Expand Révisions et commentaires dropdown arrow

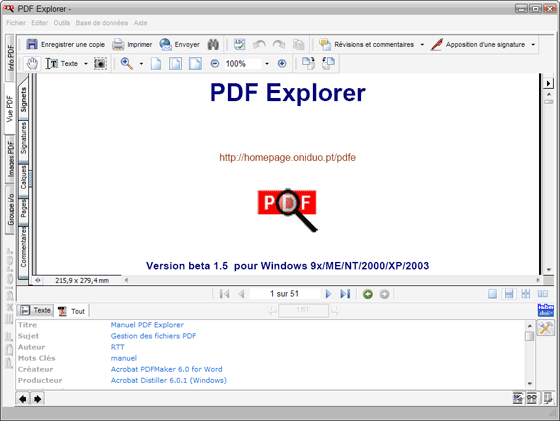(x=422, y=45)
